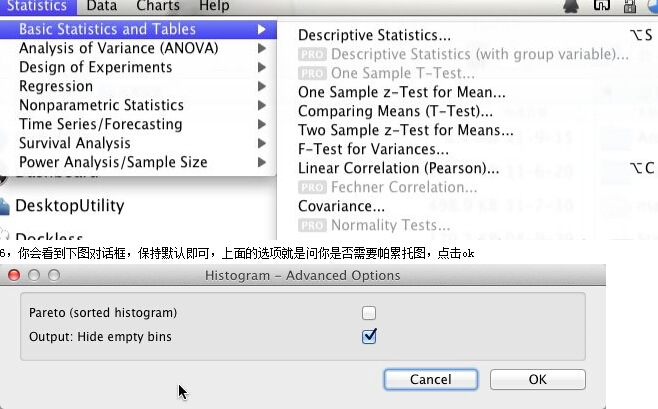Click PRO badge beside Normality Tests
The image size is (658, 409).
[x=312, y=225]
